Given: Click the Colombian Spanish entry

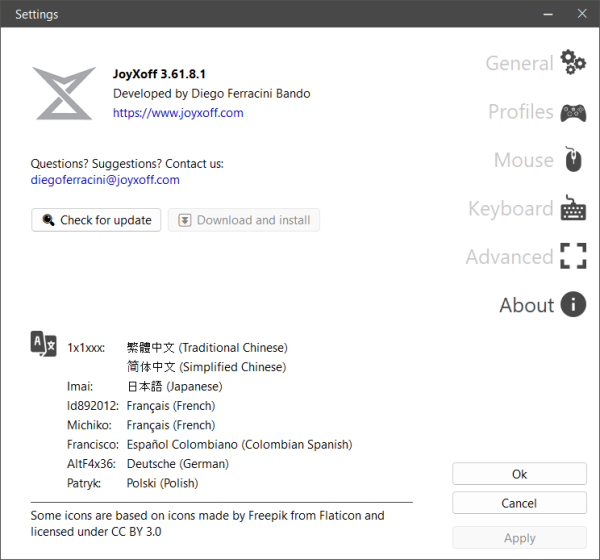Looking at the screenshot, I should [x=240, y=444].
